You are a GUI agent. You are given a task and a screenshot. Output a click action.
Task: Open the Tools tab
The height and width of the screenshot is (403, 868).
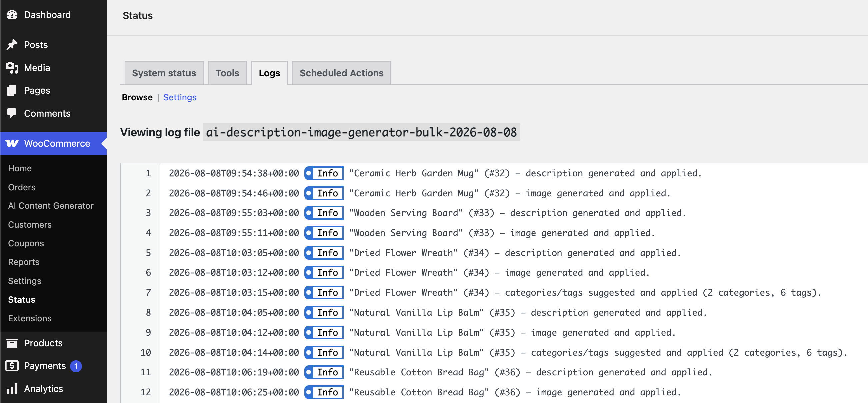point(227,73)
